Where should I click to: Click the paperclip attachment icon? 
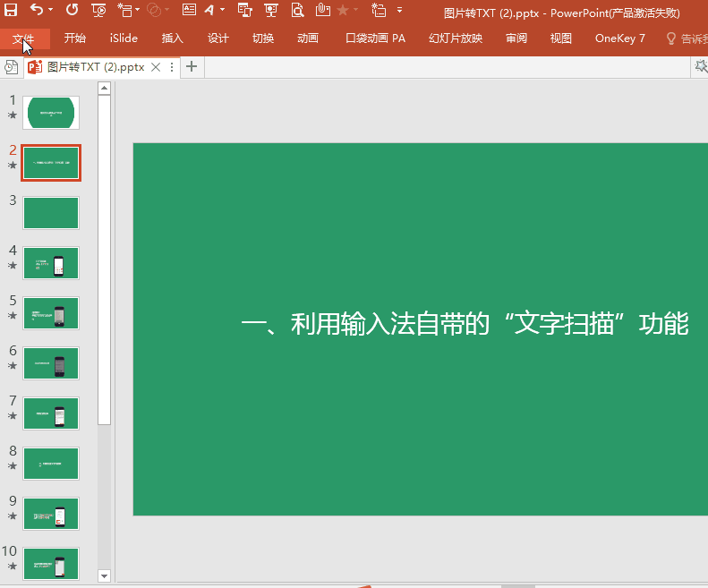(x=322, y=10)
